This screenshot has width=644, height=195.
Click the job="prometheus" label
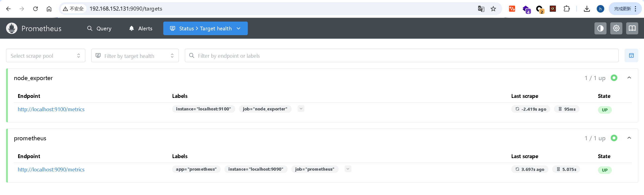[315, 169]
